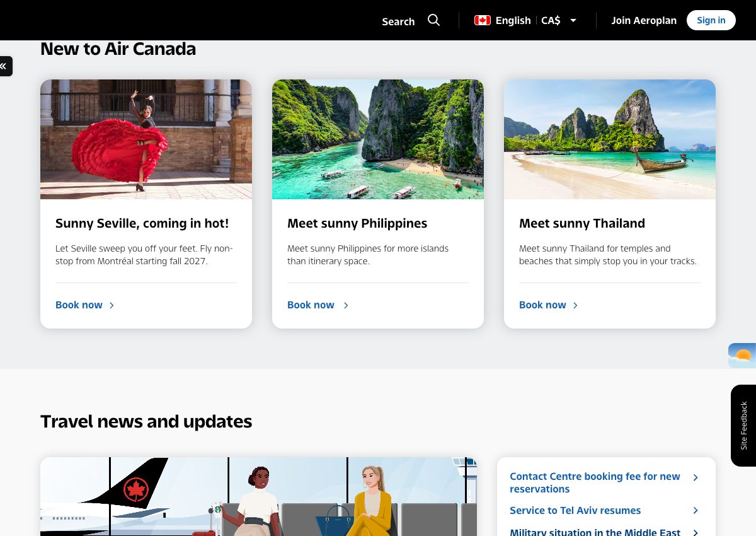This screenshot has height=536, width=756.
Task: Click the Canadian flag icon
Action: pos(482,20)
